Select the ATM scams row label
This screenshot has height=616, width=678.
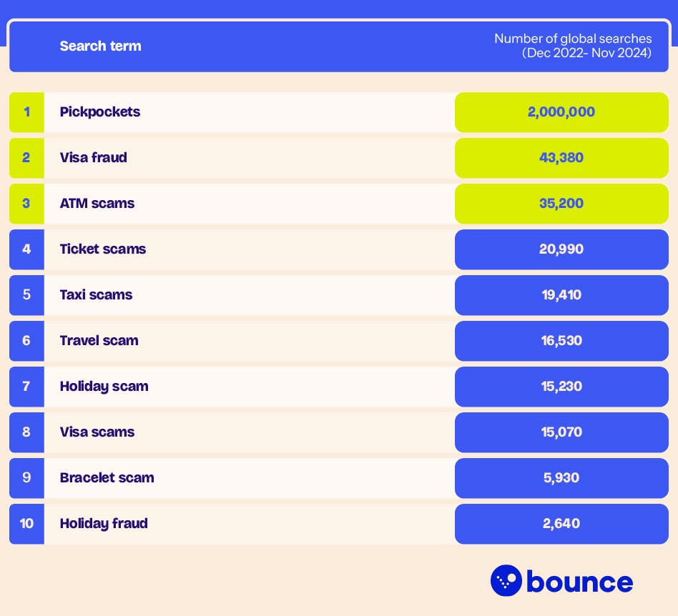coord(97,203)
